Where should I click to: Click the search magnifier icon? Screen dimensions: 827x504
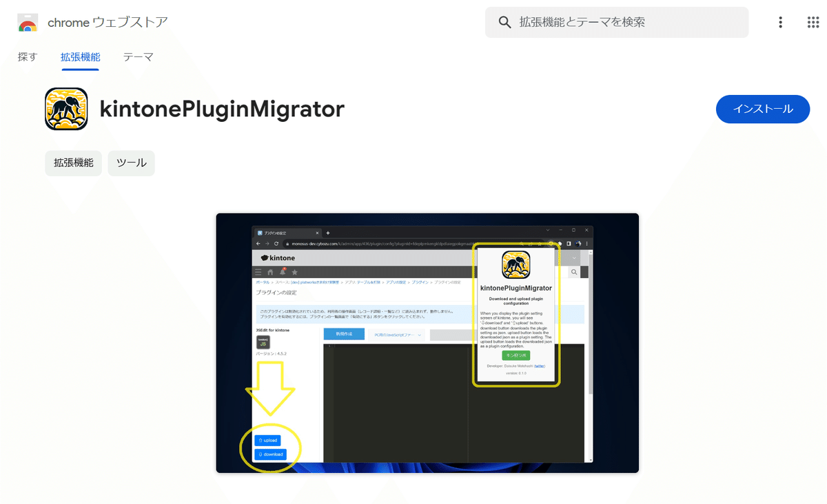click(x=503, y=22)
